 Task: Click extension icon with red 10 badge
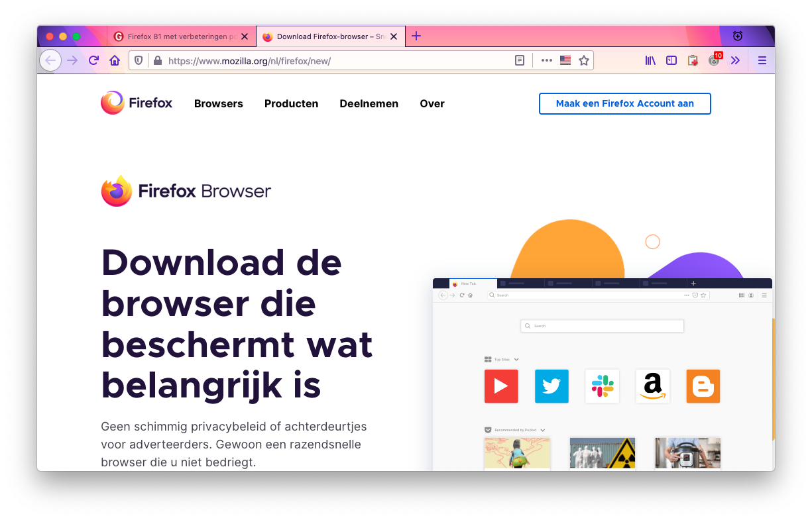click(x=714, y=60)
